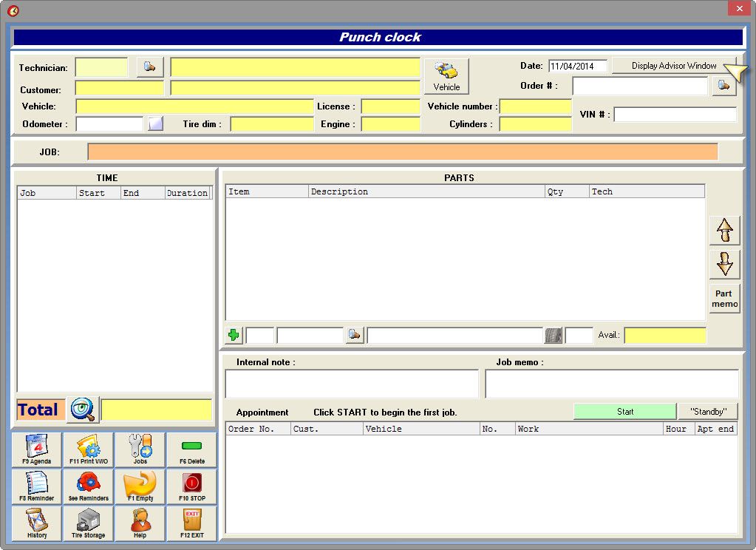Image resolution: width=756 pixels, height=550 pixels.
Task: Click the Cylinders field
Action: point(536,124)
